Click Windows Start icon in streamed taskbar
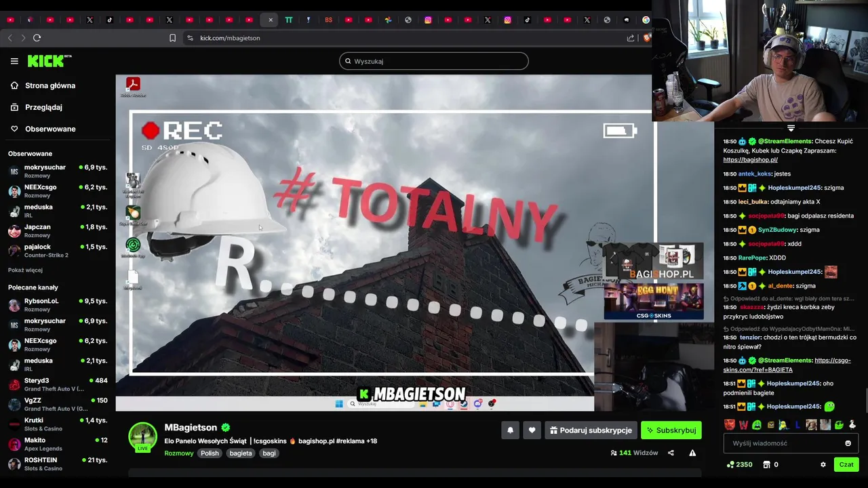Screen dimensions: 868x488 pyautogui.click(x=339, y=403)
